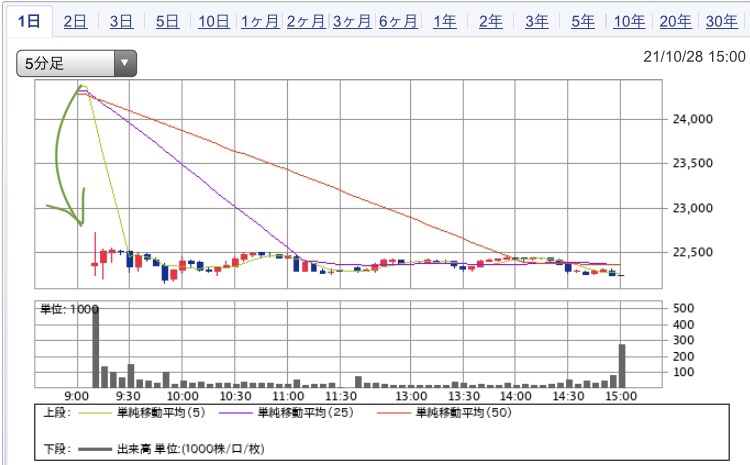The width and height of the screenshot is (750, 465).
Task: Show the 10年 chart range
Action: pos(629,21)
